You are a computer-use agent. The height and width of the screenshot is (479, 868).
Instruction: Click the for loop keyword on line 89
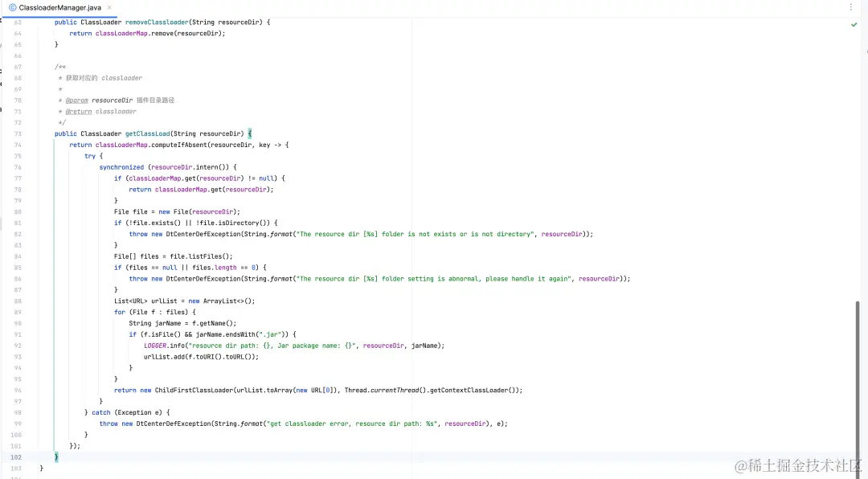120,312
